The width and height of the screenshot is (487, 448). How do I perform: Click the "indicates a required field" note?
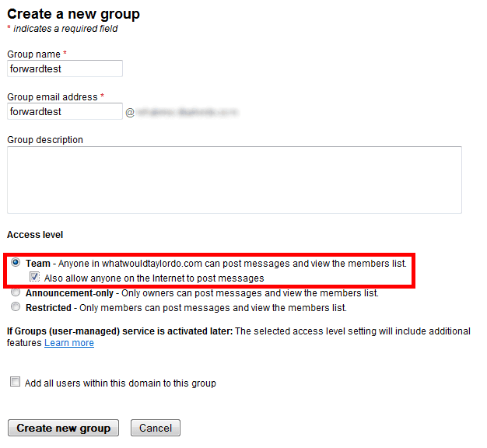pyautogui.click(x=65, y=30)
